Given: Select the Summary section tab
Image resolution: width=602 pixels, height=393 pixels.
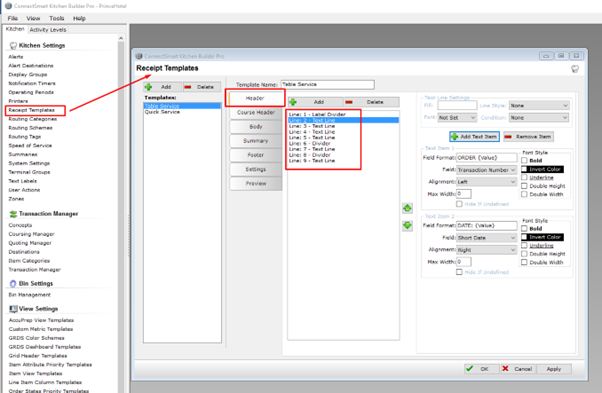Looking at the screenshot, I should (x=256, y=141).
